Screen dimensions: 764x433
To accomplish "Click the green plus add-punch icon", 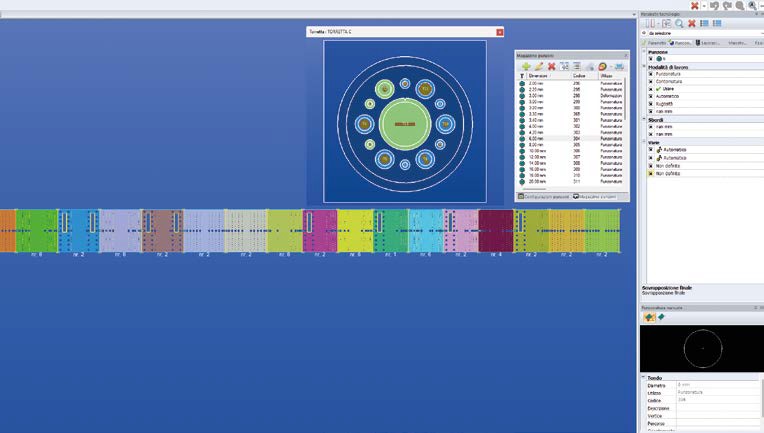I will click(526, 66).
